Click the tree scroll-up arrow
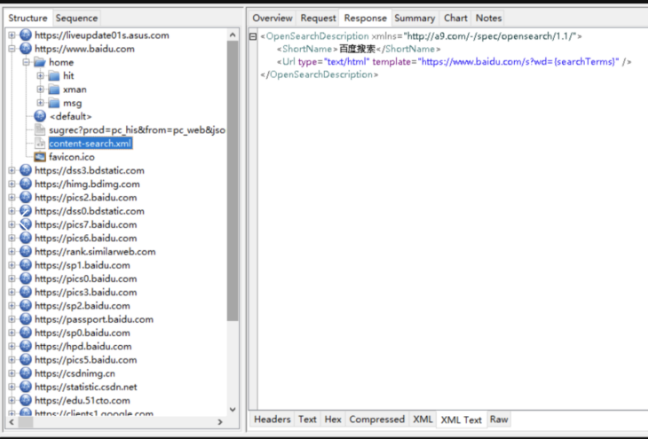 233,35
